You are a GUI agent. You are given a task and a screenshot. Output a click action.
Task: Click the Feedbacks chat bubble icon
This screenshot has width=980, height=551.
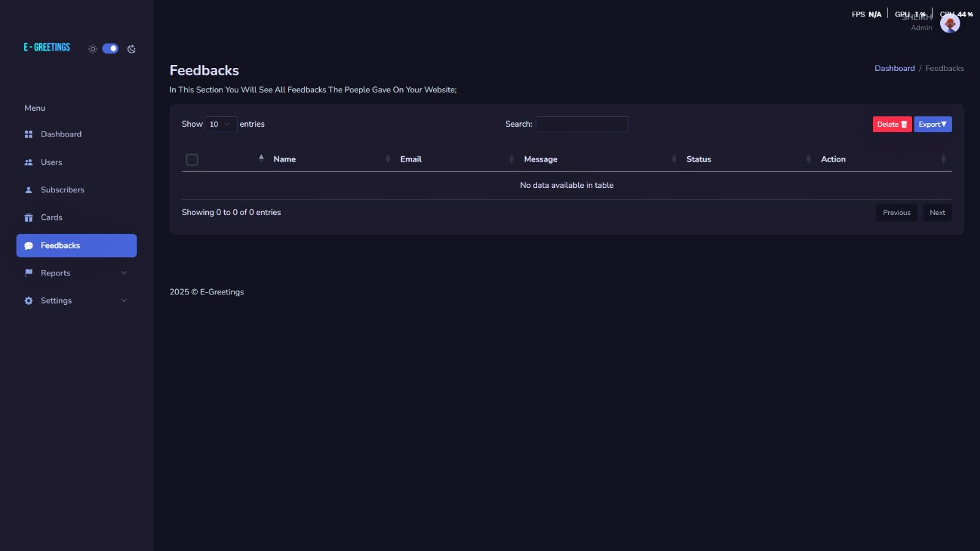[x=28, y=246]
